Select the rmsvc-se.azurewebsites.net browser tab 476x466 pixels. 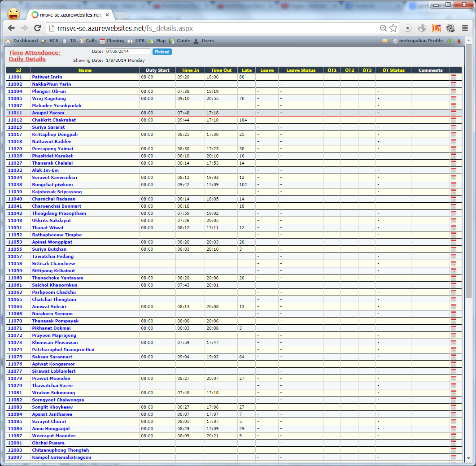(x=70, y=14)
